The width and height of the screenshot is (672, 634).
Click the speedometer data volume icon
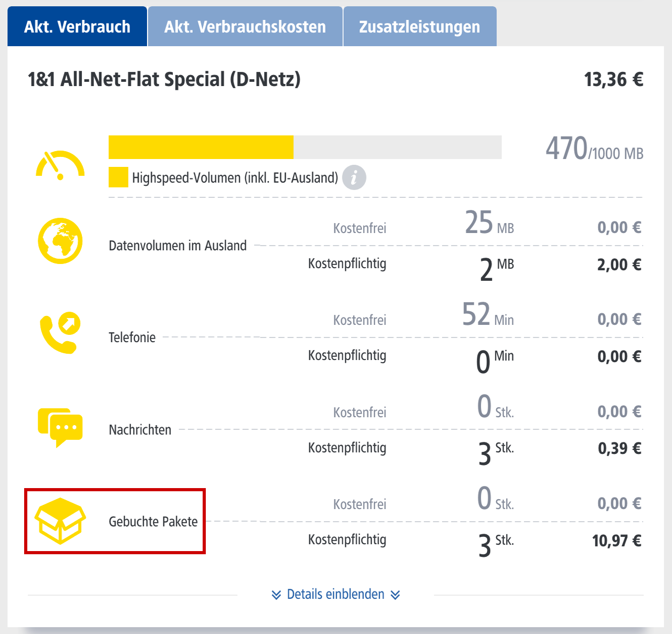click(60, 165)
